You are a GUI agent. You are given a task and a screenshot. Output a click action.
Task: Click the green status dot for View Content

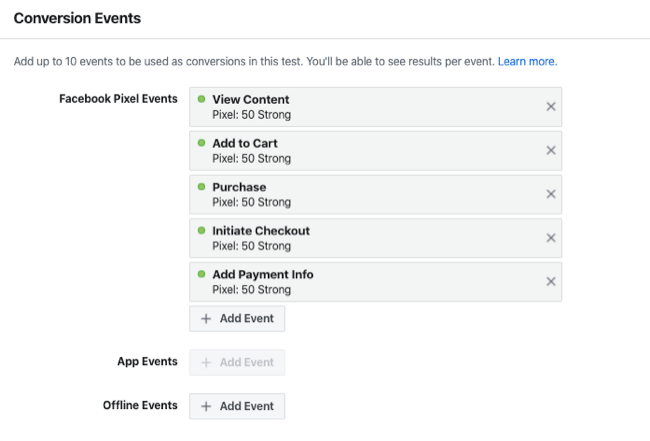pos(201,99)
